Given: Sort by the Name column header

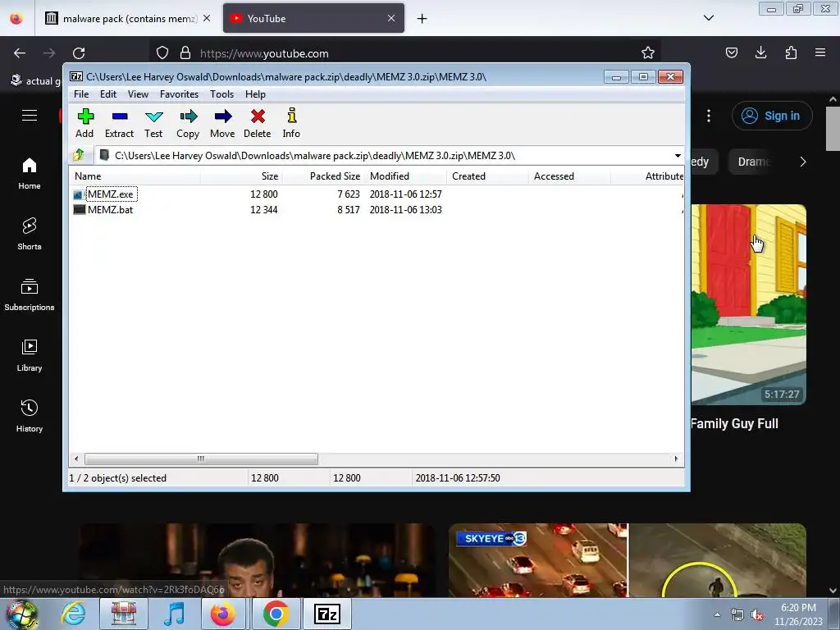Looking at the screenshot, I should [x=135, y=176].
